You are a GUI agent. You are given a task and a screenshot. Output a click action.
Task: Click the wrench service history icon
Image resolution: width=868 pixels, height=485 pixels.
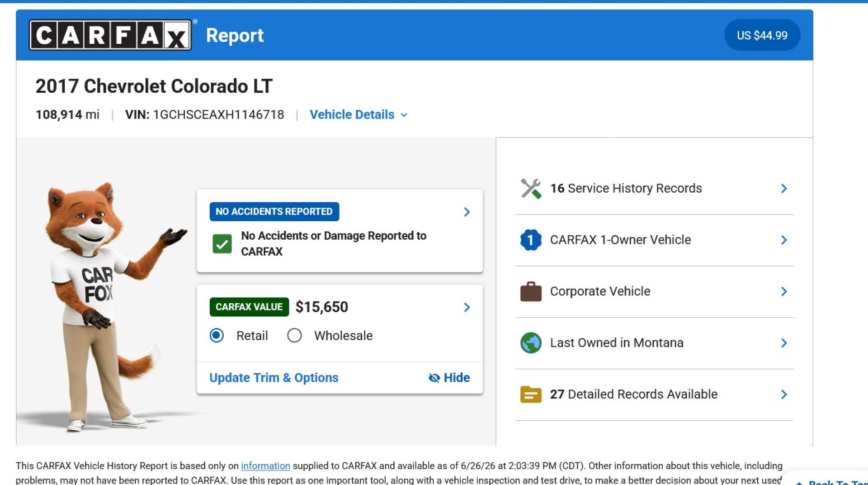[x=531, y=188]
